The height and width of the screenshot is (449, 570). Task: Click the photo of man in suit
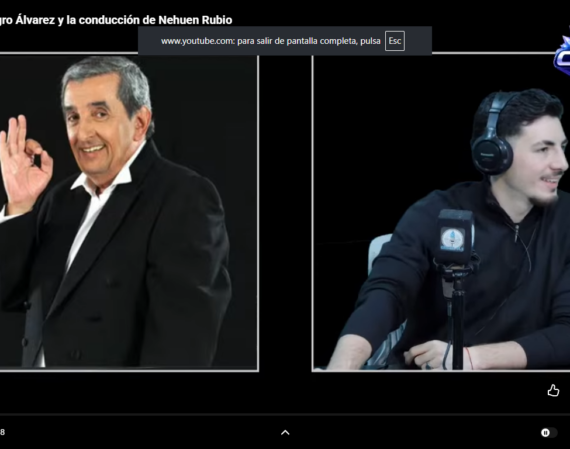click(x=129, y=212)
